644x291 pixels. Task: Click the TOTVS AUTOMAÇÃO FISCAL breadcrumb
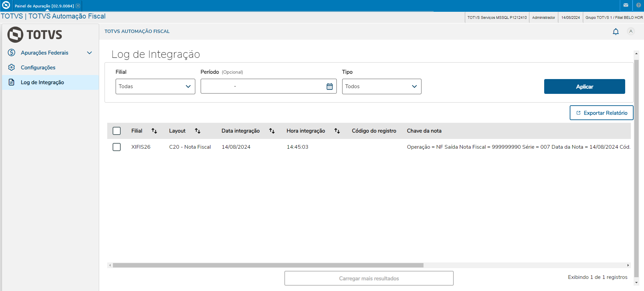pyautogui.click(x=137, y=31)
